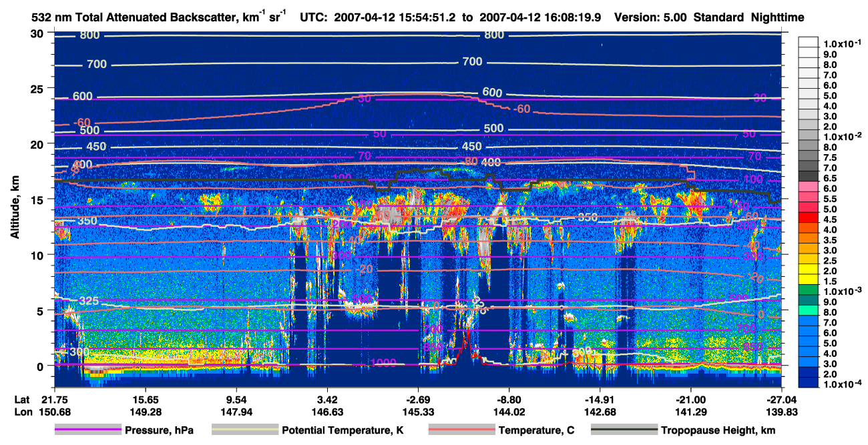Viewport: 868px width, 445px height.
Task: Click the latitude value '3.42'
Action: click(327, 399)
